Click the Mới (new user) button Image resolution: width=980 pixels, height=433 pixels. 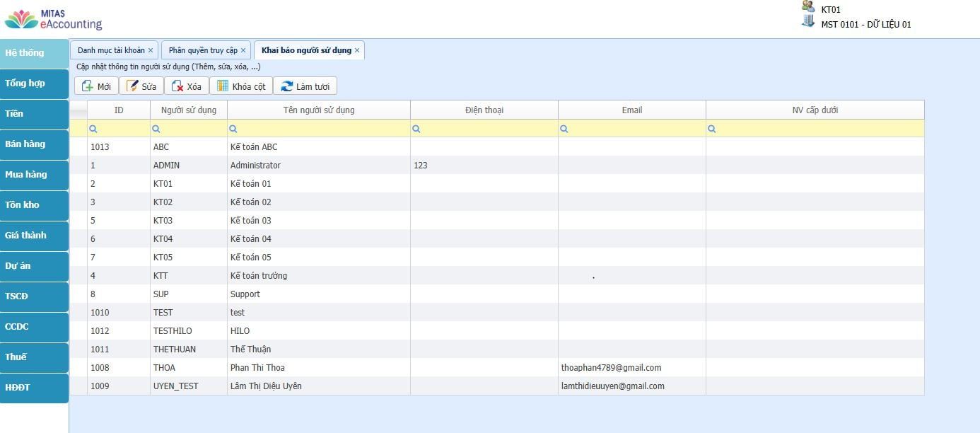tap(96, 86)
